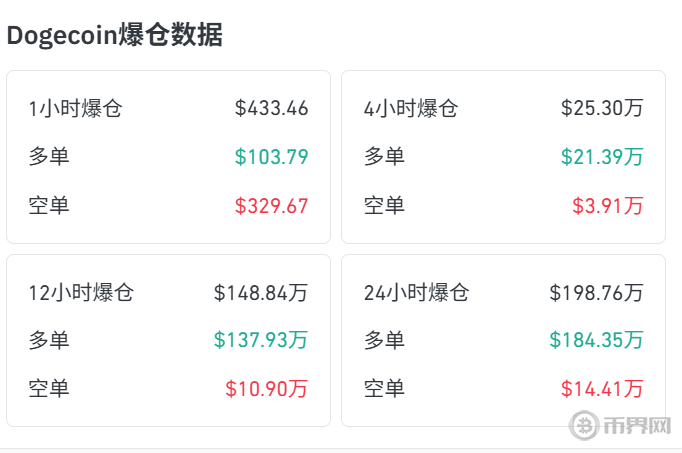This screenshot has height=453, width=682.
Task: Click the red $10.90万 short value
Action: [267, 389]
